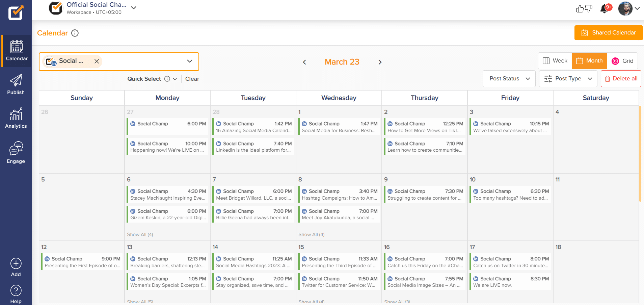Image resolution: width=644 pixels, height=305 pixels.
Task: Open the Meet Joy Akatukunda post
Action: click(339, 214)
